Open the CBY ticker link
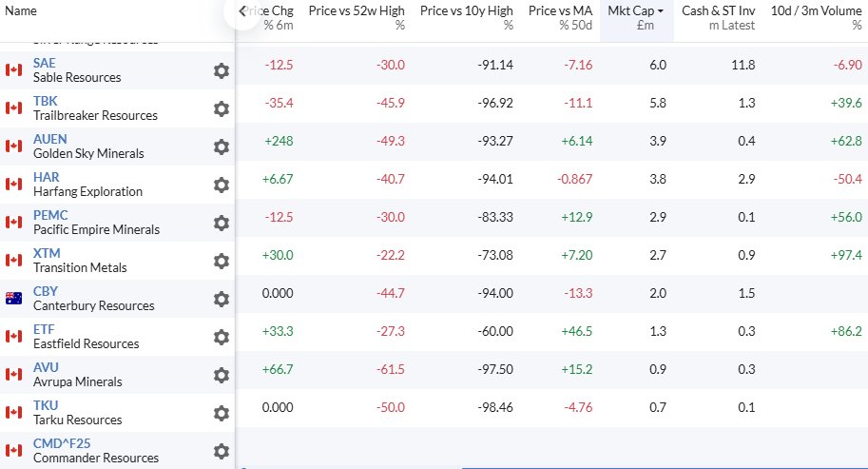Viewport: 868px width, 469px height. pyautogui.click(x=46, y=292)
